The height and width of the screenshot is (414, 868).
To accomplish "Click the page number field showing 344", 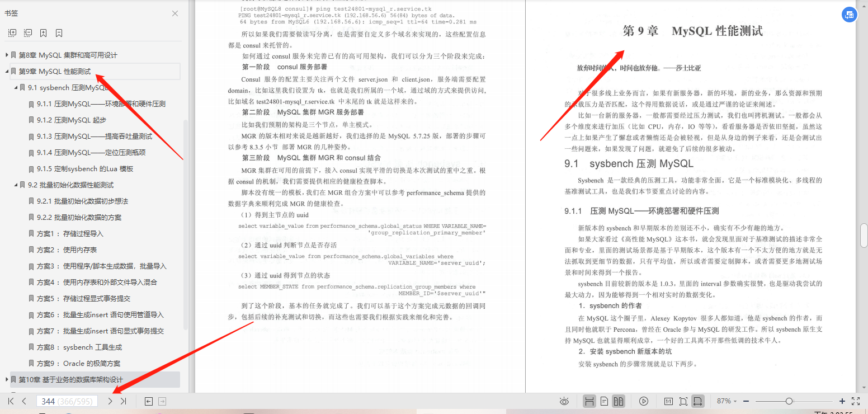I will (x=67, y=401).
